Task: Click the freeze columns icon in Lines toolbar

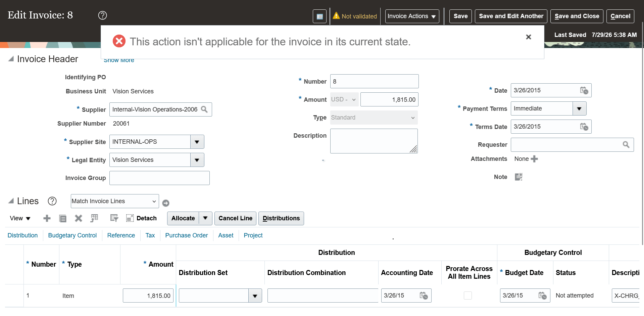Action: (94, 218)
